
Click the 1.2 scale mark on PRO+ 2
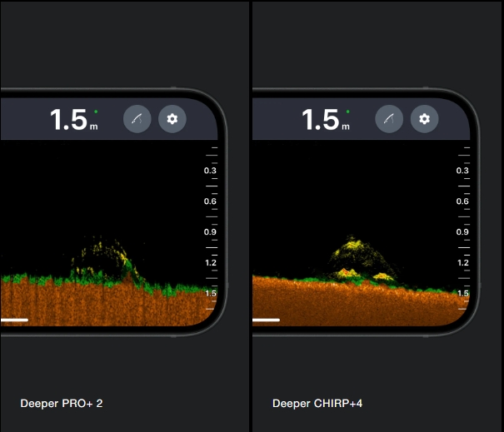tap(211, 263)
